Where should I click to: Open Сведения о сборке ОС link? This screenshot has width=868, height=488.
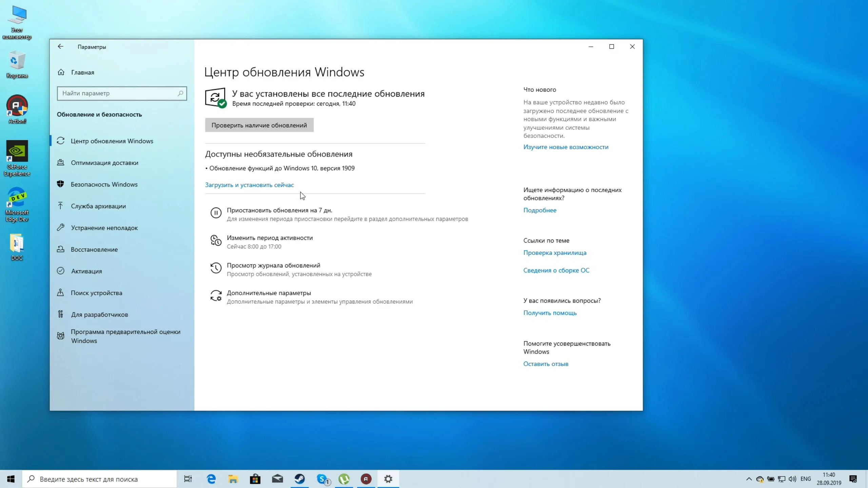(556, 270)
